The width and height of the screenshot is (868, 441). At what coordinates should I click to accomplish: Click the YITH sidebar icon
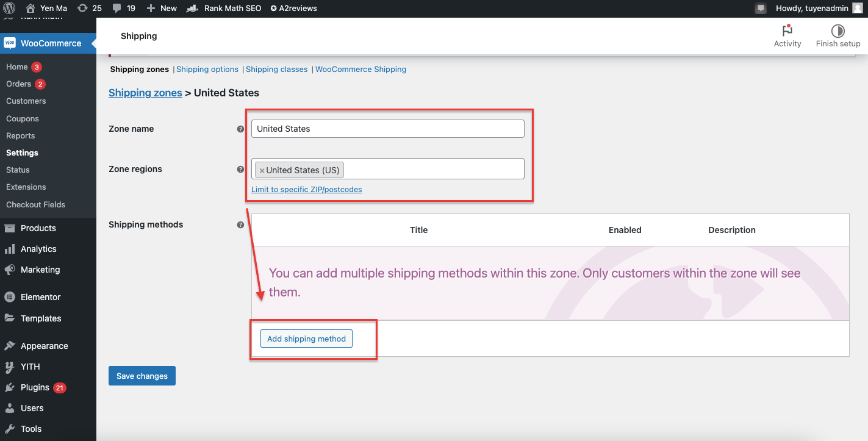pos(10,367)
